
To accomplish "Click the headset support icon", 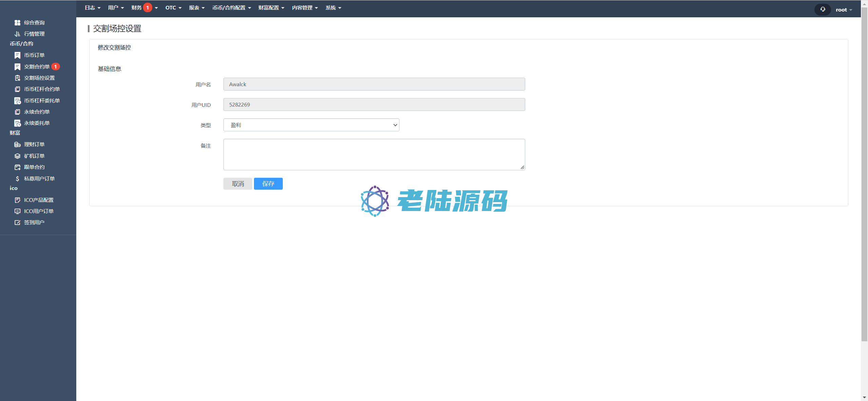I will 823,9.
